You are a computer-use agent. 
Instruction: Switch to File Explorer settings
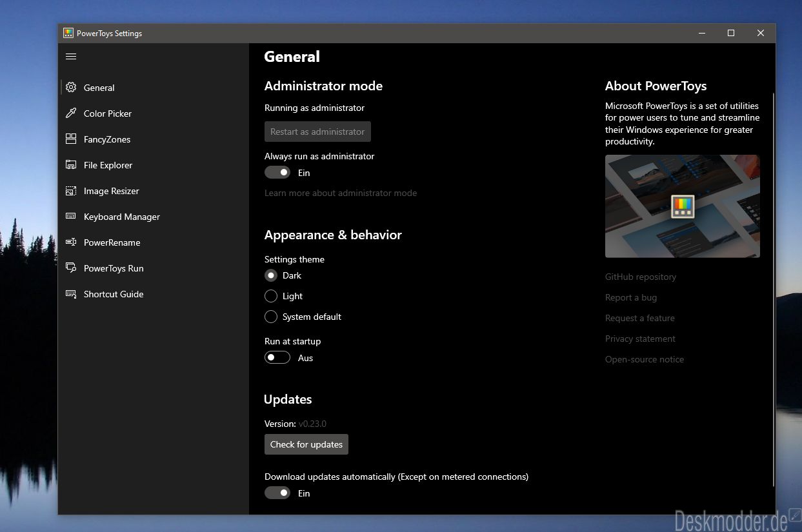point(154,165)
